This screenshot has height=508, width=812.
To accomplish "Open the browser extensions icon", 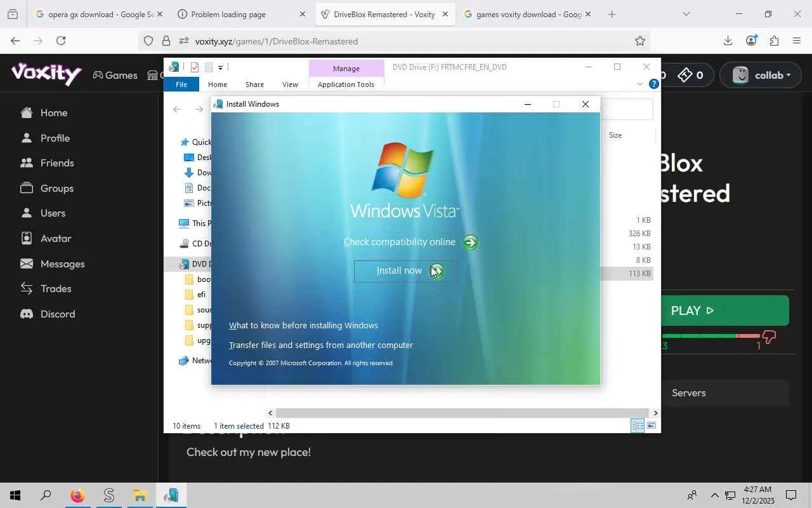I will coord(774,41).
